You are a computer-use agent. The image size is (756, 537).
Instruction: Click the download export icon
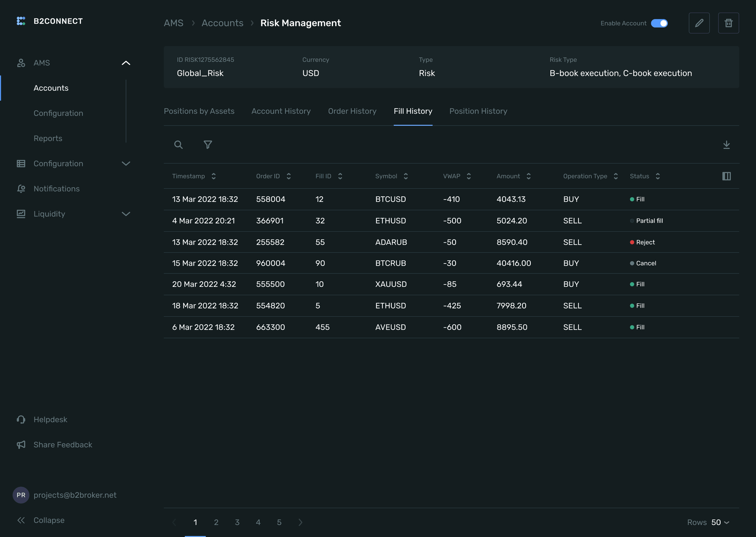point(726,145)
